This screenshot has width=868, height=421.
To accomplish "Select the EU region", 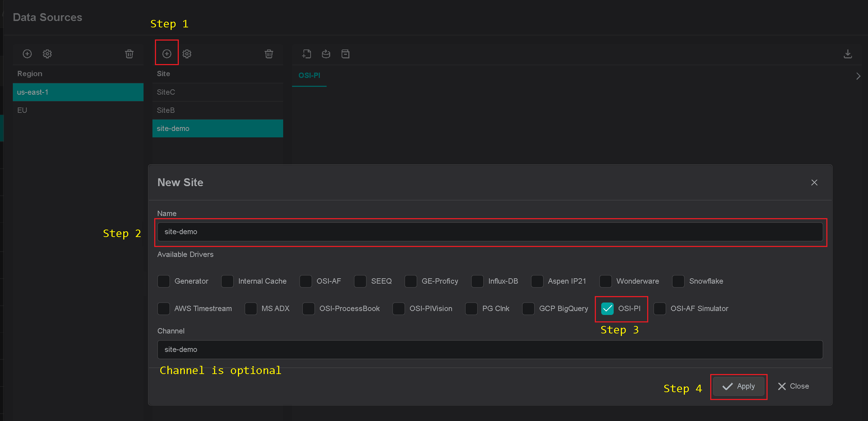I will [78, 110].
